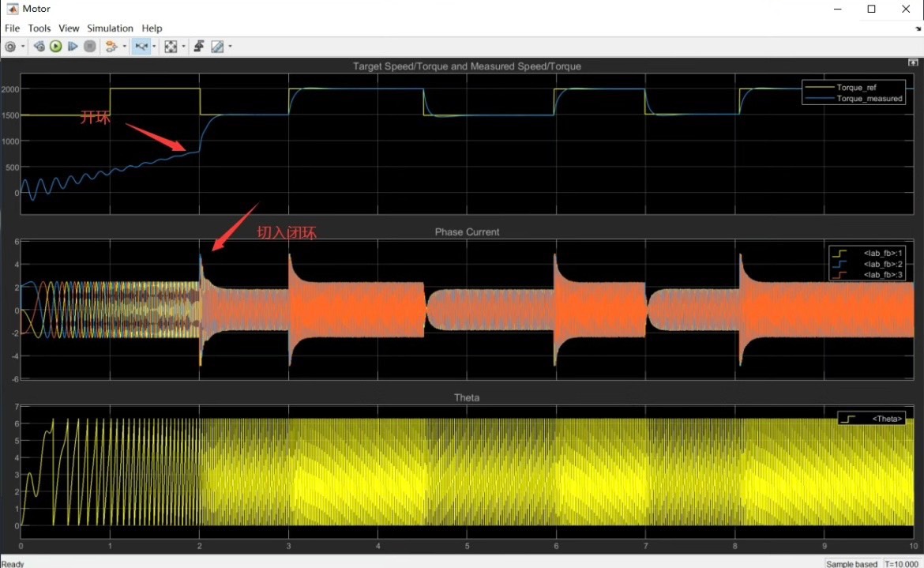924x568 pixels.
Task: Click the Scale Axes Limits icon
Action: tap(171, 46)
